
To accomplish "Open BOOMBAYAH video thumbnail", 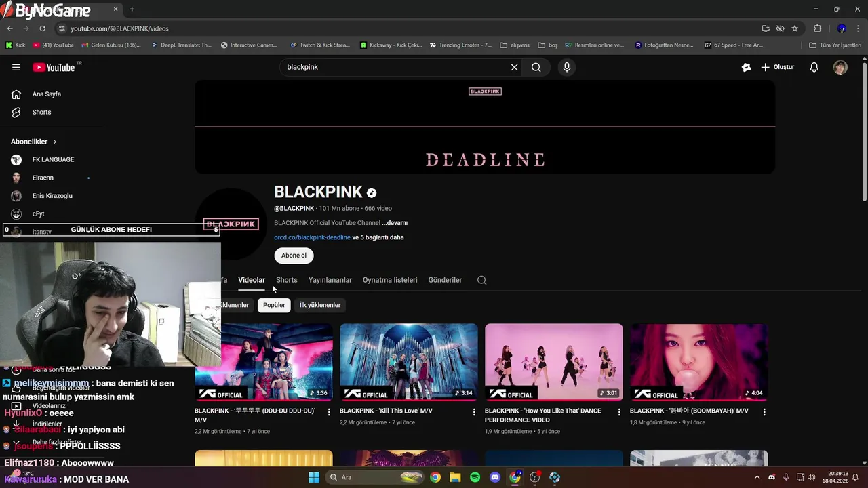I will pyautogui.click(x=699, y=363).
